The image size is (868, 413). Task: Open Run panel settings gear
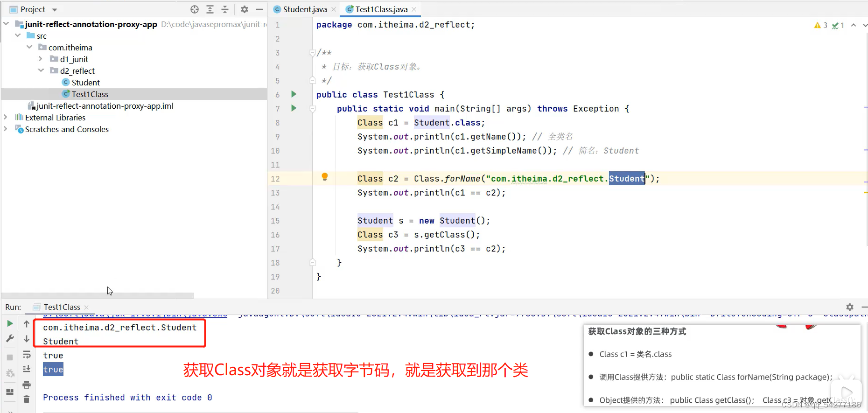(850, 307)
